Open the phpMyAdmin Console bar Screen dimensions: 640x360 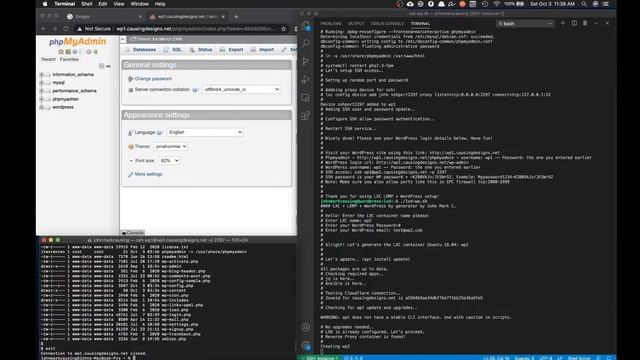(132, 233)
